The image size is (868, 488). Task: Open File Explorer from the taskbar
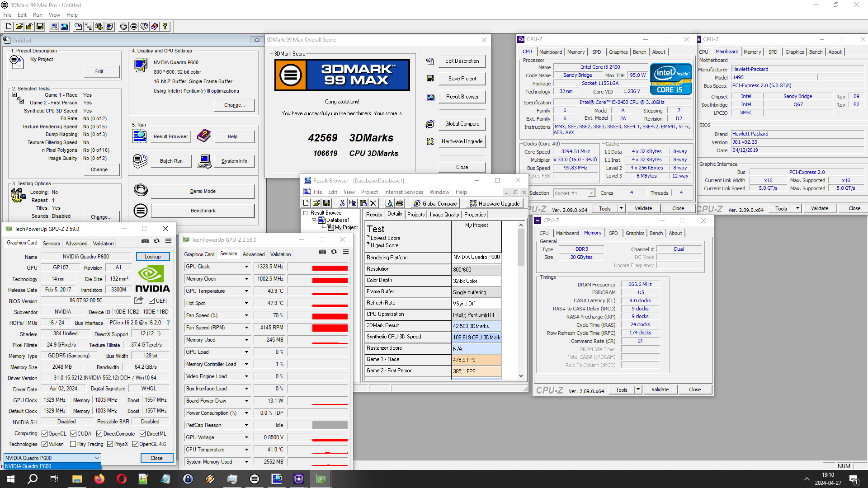pos(77,479)
